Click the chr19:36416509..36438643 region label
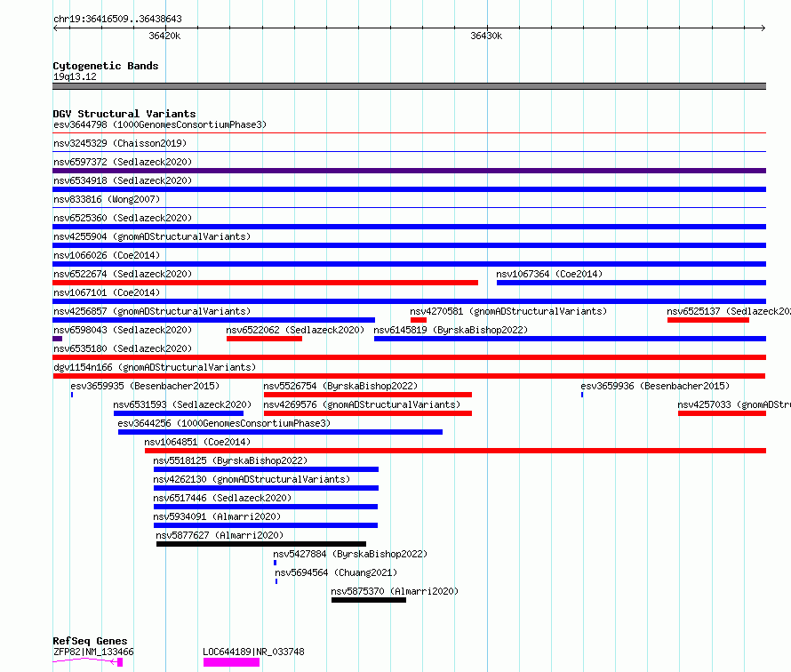791x672 pixels. pos(117,20)
